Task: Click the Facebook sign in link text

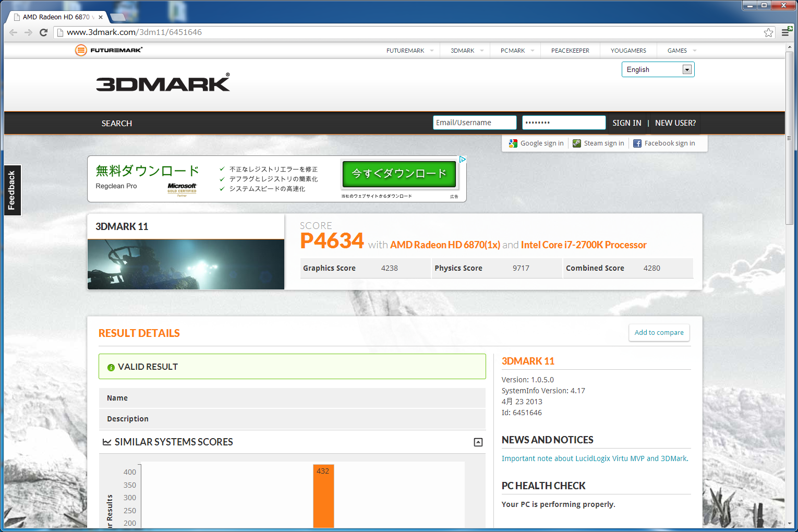Action: [x=670, y=143]
